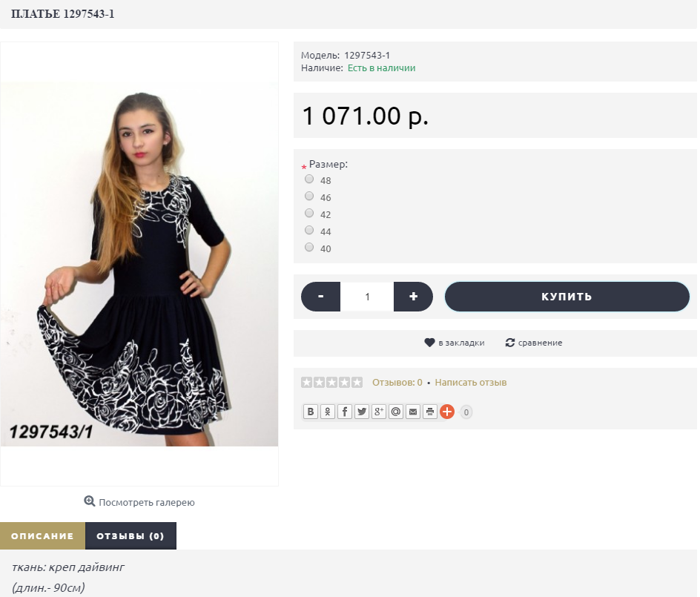Click the share counter showing 0
The width and height of the screenshot is (700, 597).
point(466,412)
